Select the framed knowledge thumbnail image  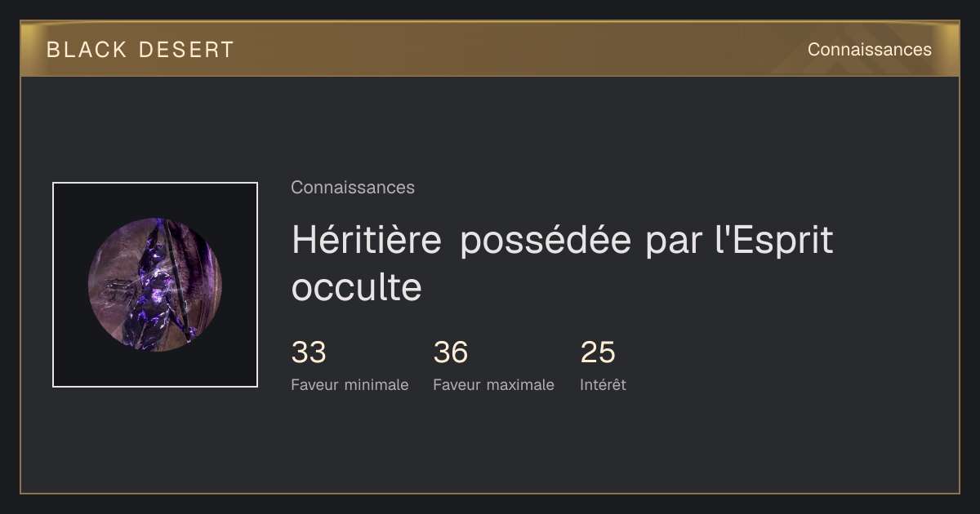pyautogui.click(x=155, y=285)
